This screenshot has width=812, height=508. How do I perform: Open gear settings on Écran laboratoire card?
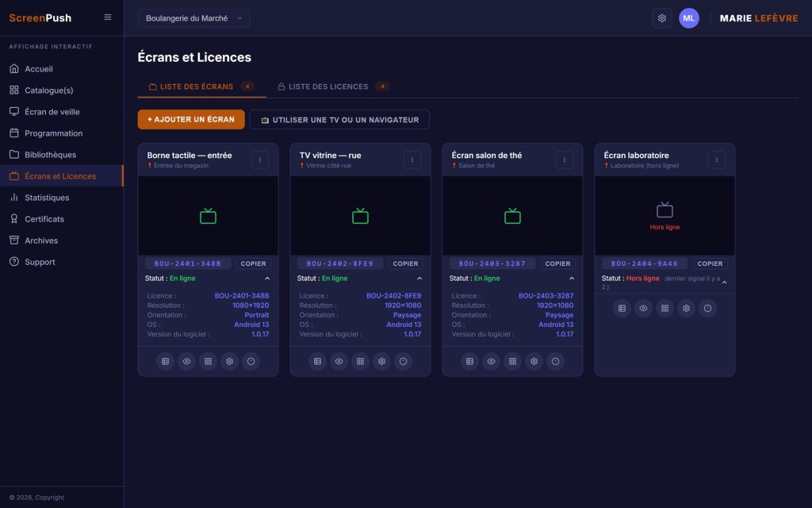click(686, 309)
